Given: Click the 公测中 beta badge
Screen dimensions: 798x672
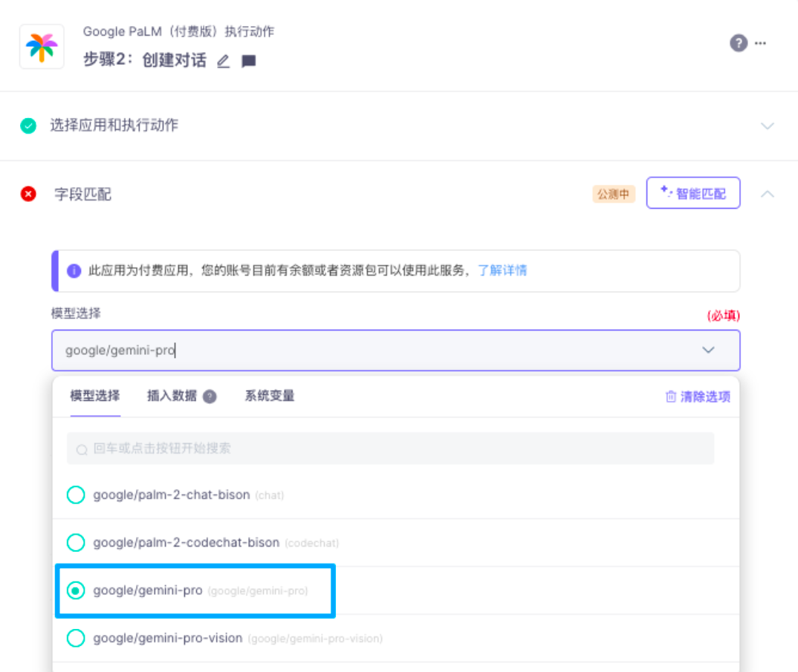Looking at the screenshot, I should [613, 195].
